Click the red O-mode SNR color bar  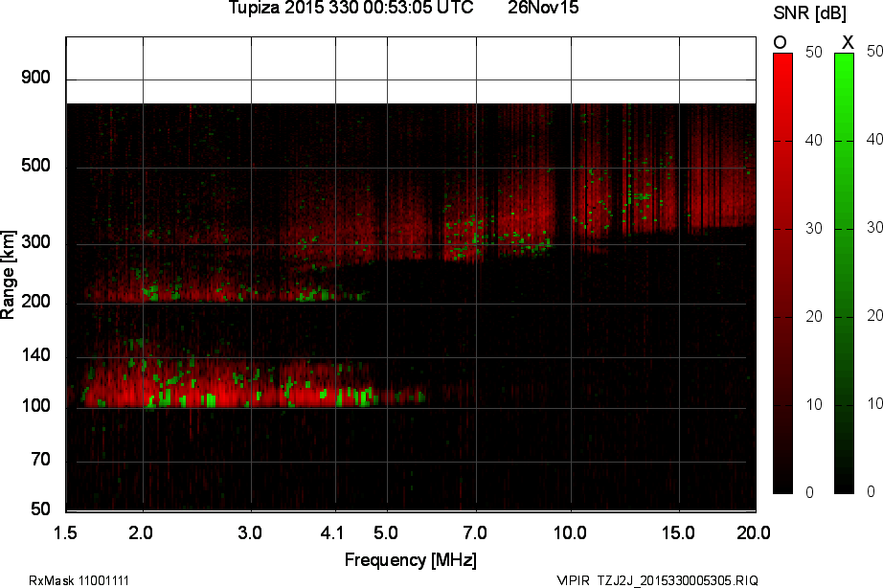tap(782, 273)
